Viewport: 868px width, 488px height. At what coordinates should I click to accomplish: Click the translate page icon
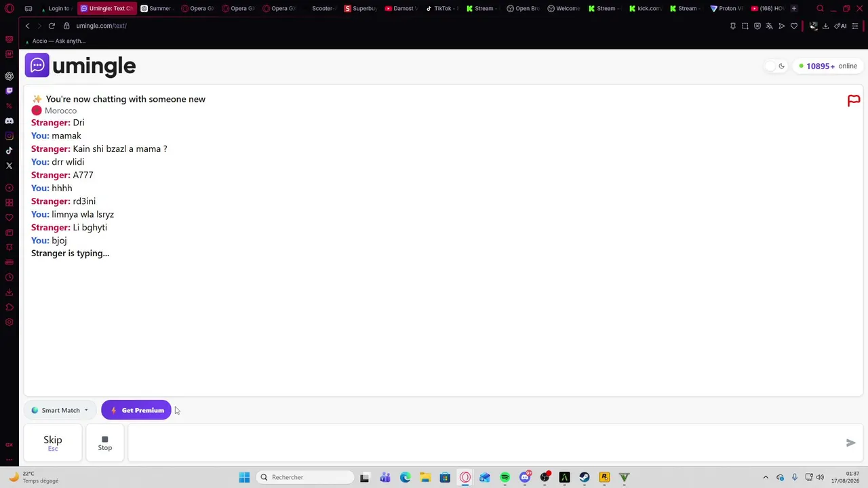click(x=769, y=26)
